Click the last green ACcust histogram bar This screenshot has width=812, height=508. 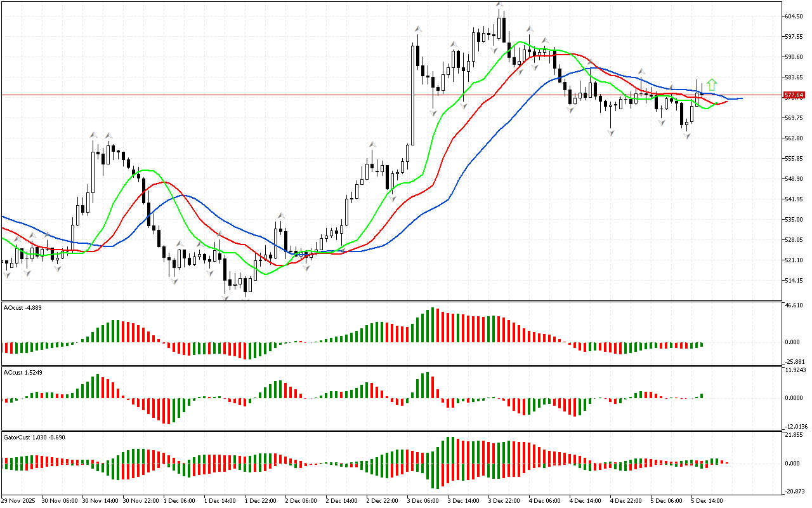point(702,396)
